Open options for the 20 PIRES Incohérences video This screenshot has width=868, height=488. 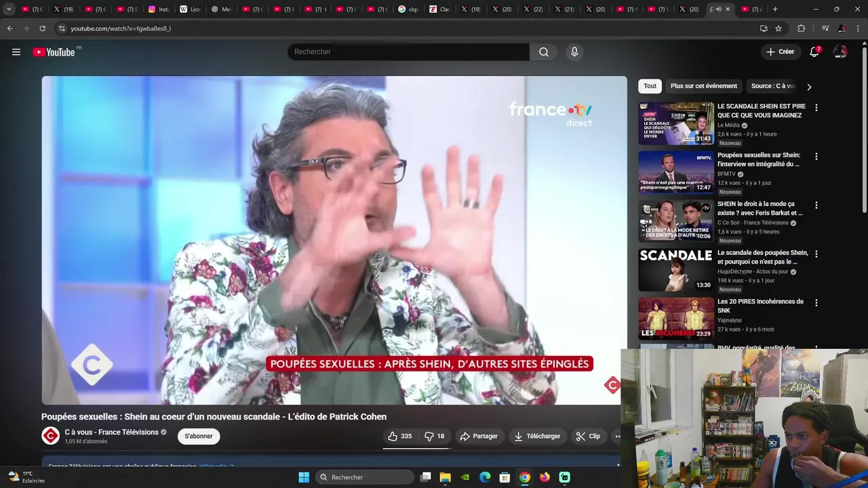[816, 303]
